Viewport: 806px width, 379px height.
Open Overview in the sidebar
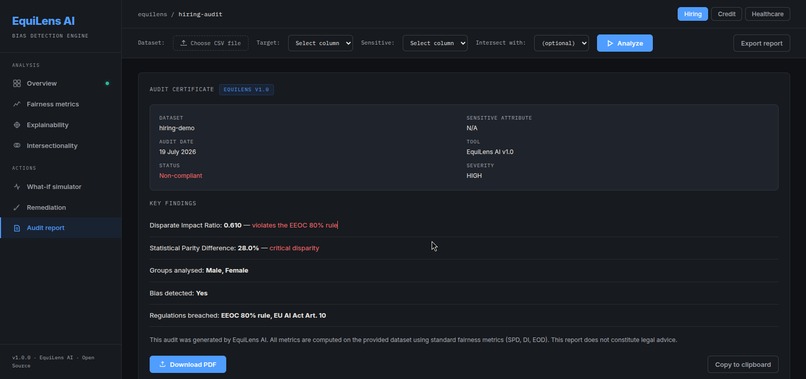pyautogui.click(x=61, y=83)
